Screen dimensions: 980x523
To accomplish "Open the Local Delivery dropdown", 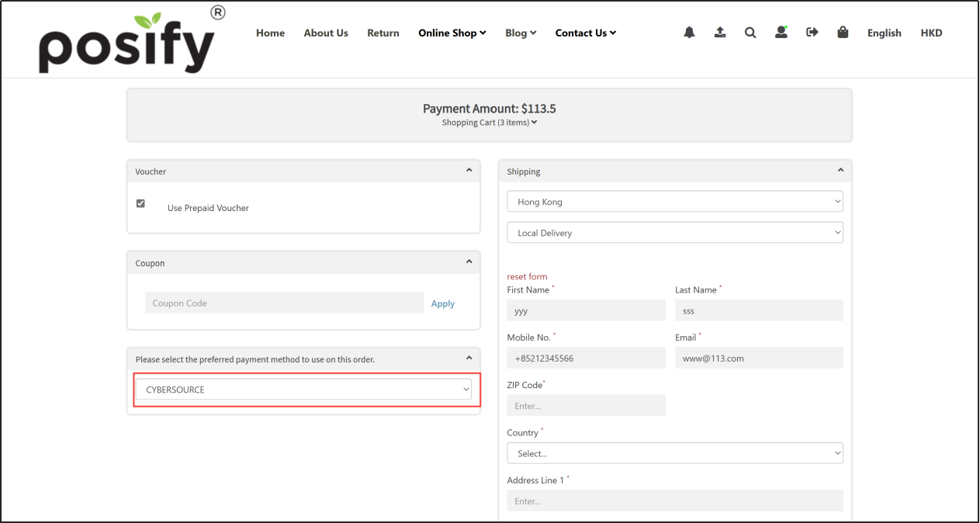I will [x=674, y=233].
